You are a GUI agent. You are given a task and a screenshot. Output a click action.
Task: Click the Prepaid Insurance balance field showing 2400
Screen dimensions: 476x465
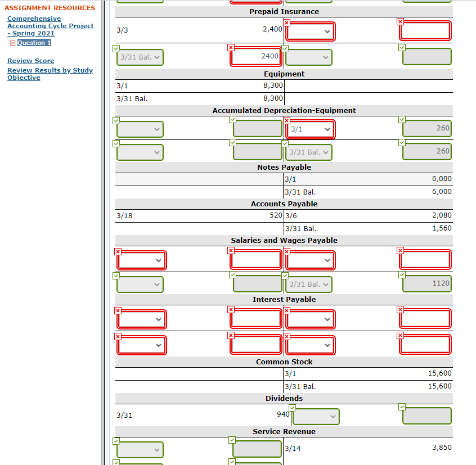coord(256,56)
